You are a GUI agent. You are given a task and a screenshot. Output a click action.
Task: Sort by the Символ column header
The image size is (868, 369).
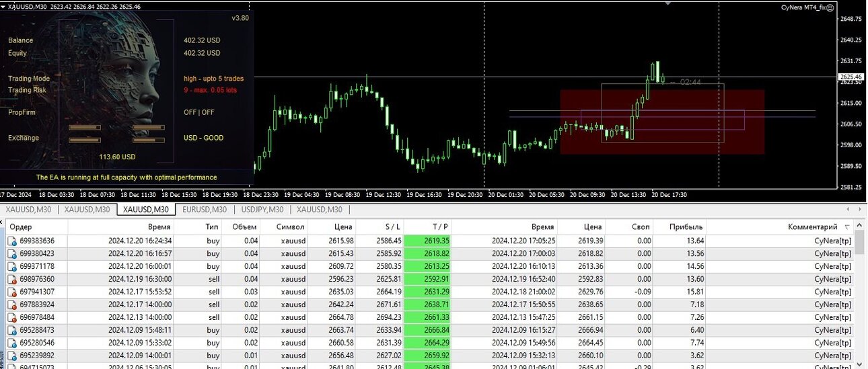tap(291, 227)
